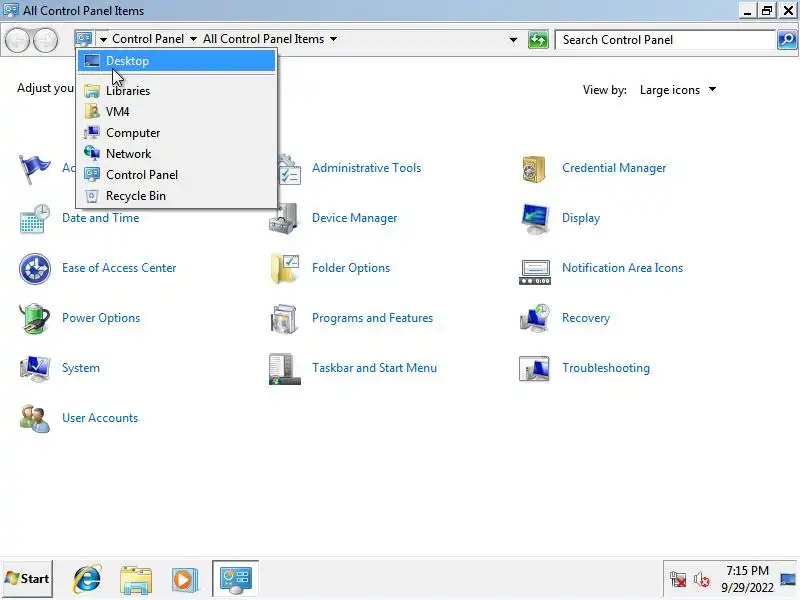Open Ease of Access Center link

119,268
